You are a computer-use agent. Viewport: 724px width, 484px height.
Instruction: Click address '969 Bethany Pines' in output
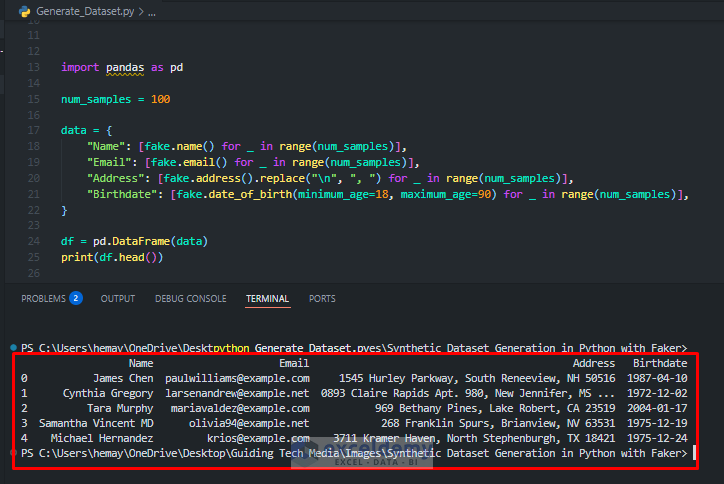(x=429, y=408)
